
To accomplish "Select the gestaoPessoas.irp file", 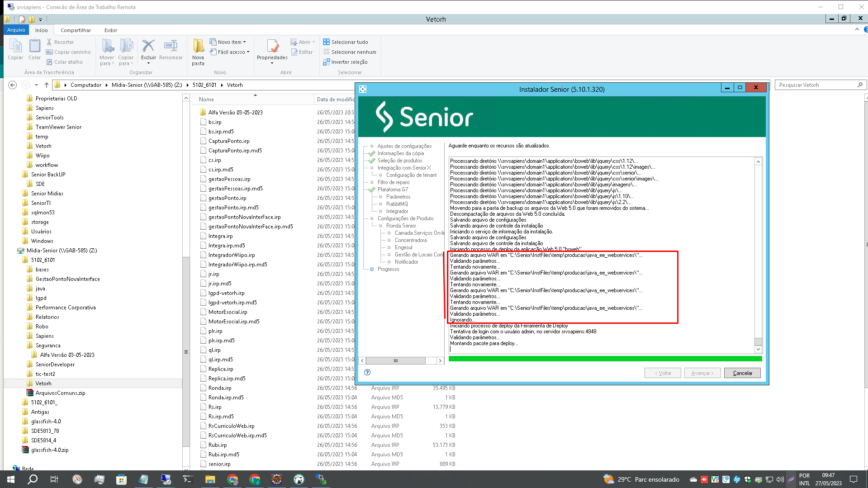I will pos(229,179).
